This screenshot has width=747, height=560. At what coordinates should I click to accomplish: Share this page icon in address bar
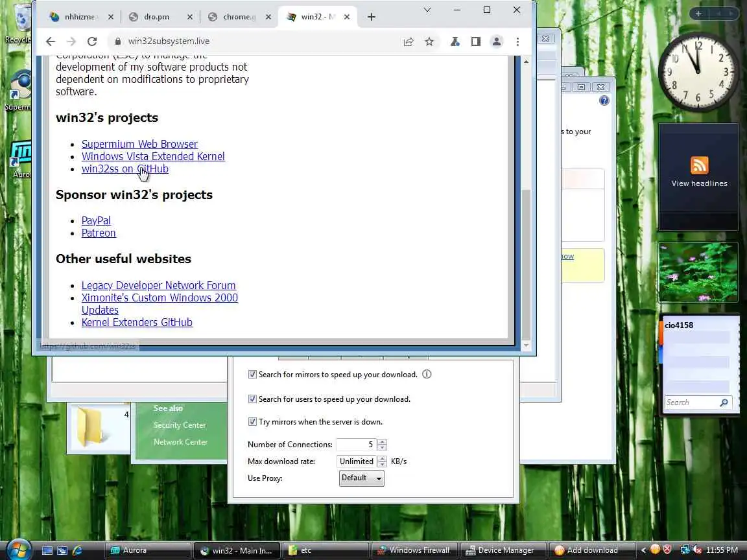[x=409, y=42]
